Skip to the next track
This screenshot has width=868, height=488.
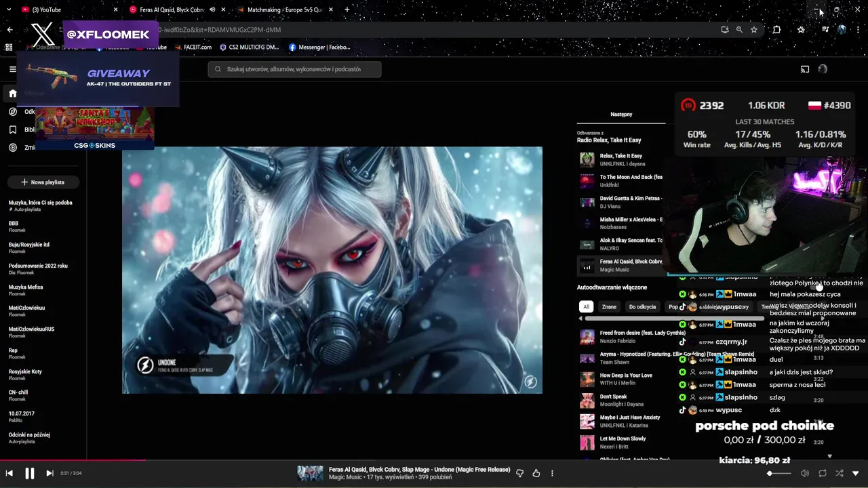click(50, 473)
